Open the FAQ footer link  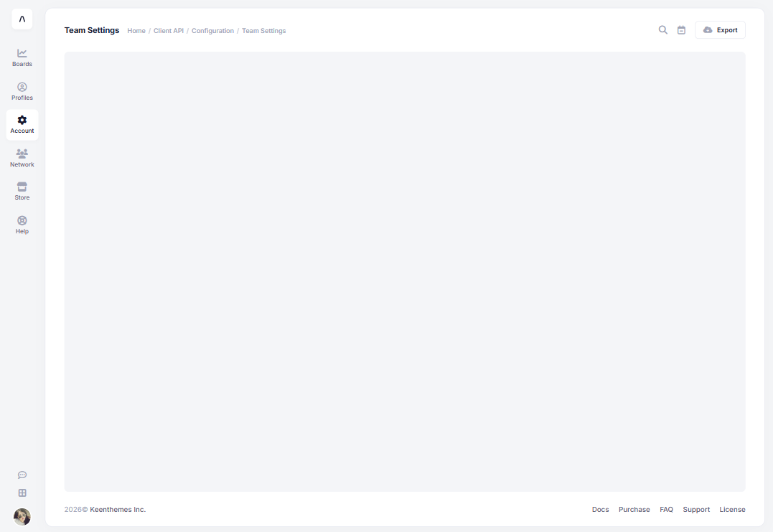pyautogui.click(x=667, y=509)
